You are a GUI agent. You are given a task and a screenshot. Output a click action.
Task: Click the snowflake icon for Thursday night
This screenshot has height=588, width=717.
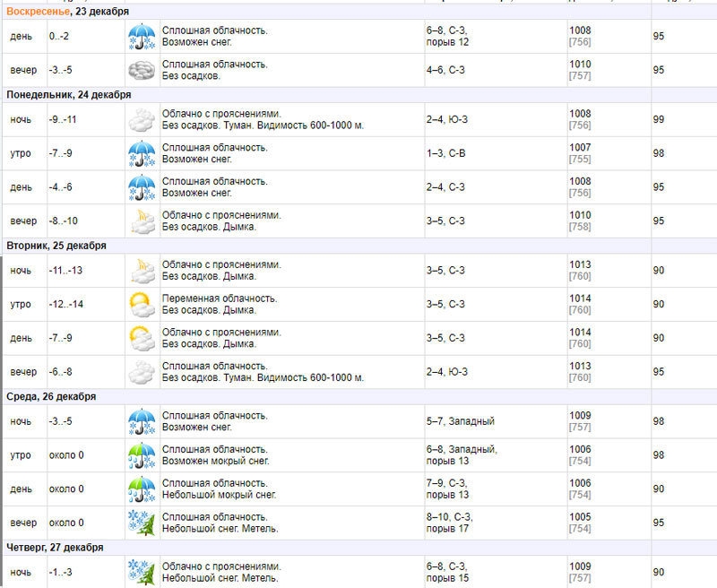click(142, 572)
